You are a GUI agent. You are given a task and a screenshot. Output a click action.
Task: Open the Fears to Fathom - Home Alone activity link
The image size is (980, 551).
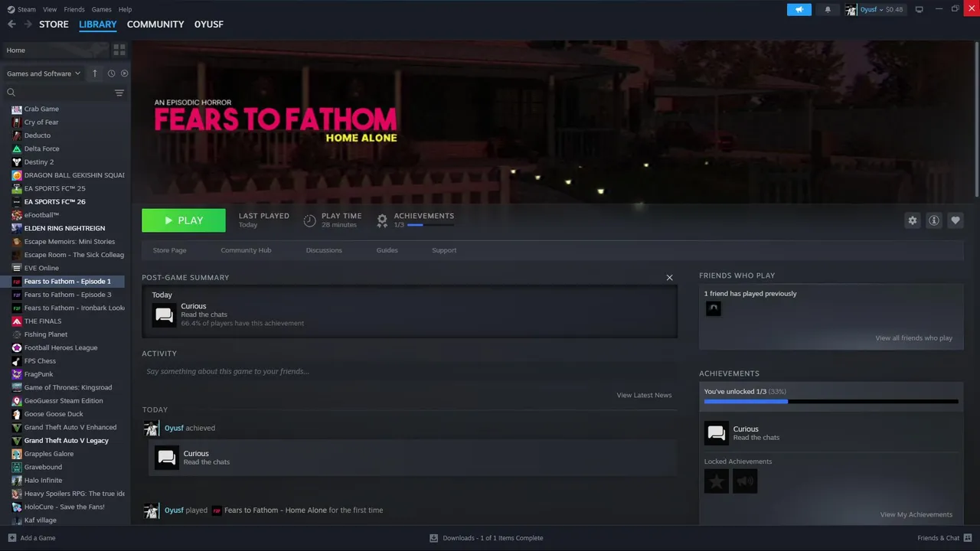click(x=276, y=510)
